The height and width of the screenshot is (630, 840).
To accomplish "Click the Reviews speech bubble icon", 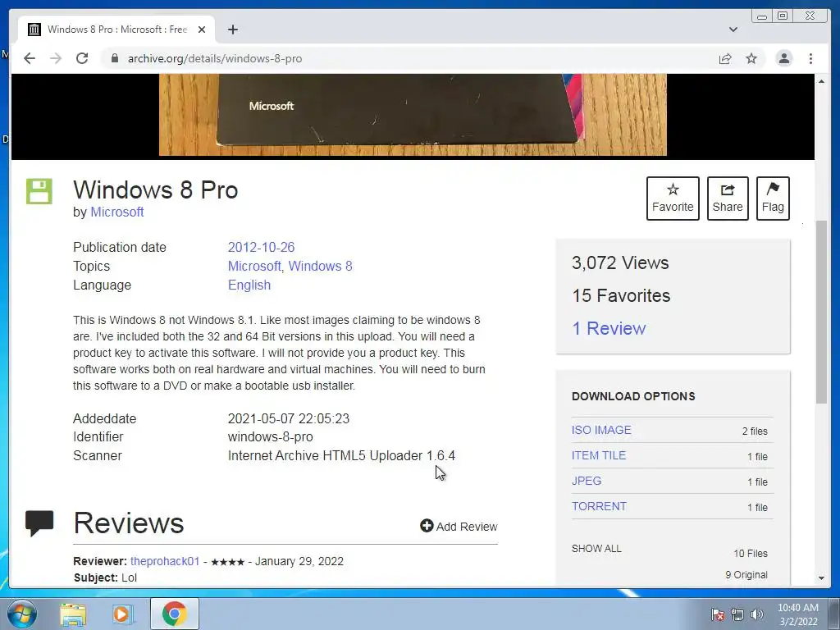I will coord(39,523).
